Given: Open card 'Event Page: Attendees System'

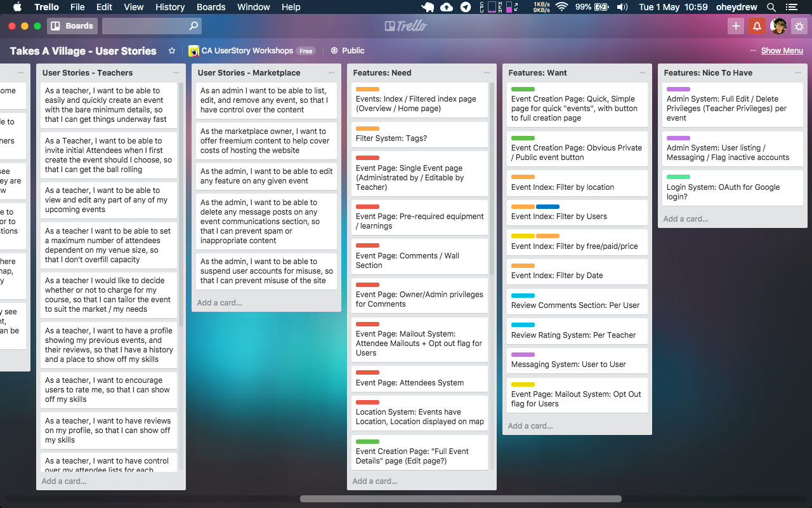Looking at the screenshot, I should (419, 378).
